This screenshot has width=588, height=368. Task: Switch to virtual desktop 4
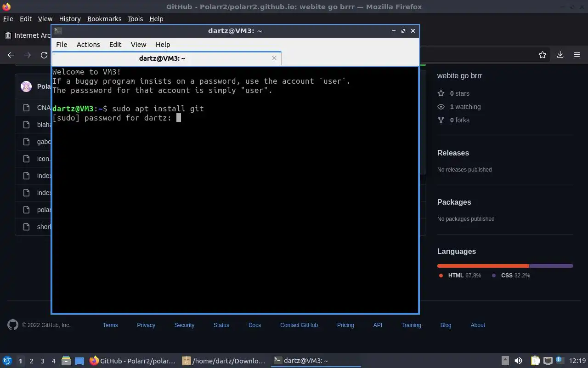[x=53, y=361]
